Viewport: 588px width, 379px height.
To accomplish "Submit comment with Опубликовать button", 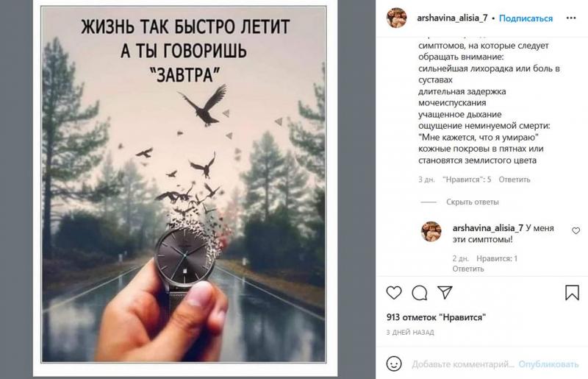I will pyautogui.click(x=548, y=364).
